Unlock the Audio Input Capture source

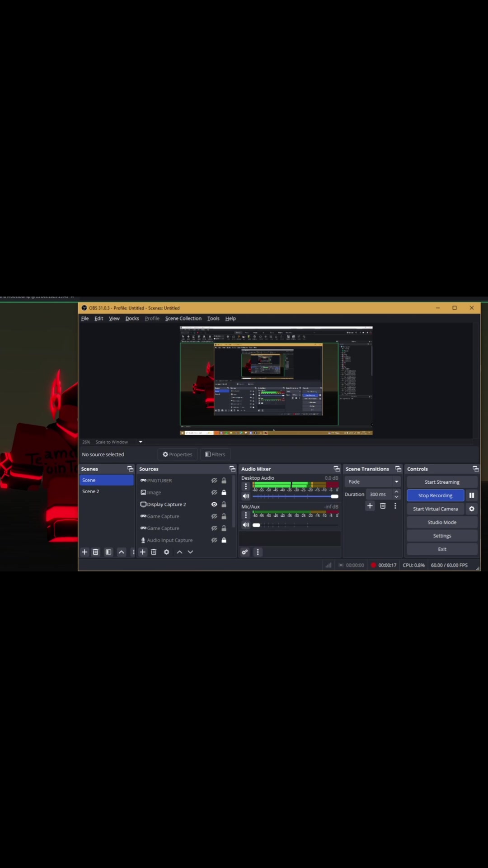point(224,540)
